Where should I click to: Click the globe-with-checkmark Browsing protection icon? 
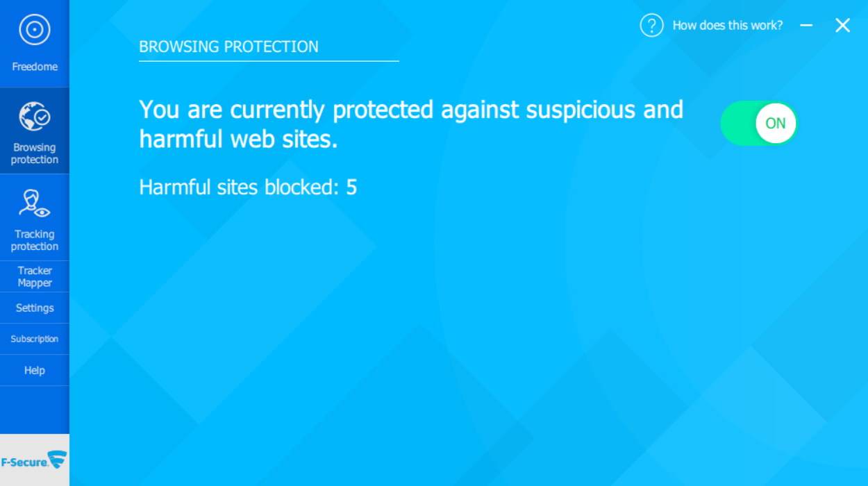point(34,117)
